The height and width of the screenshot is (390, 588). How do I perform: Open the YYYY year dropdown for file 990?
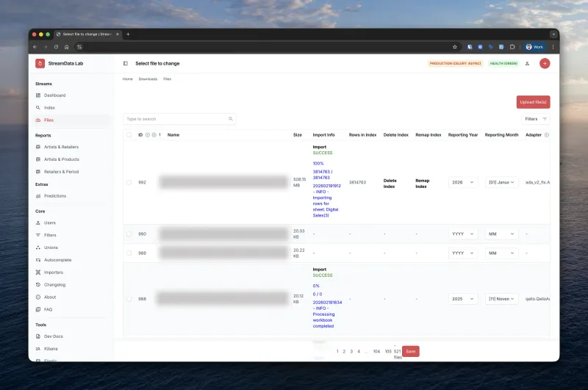point(463,234)
